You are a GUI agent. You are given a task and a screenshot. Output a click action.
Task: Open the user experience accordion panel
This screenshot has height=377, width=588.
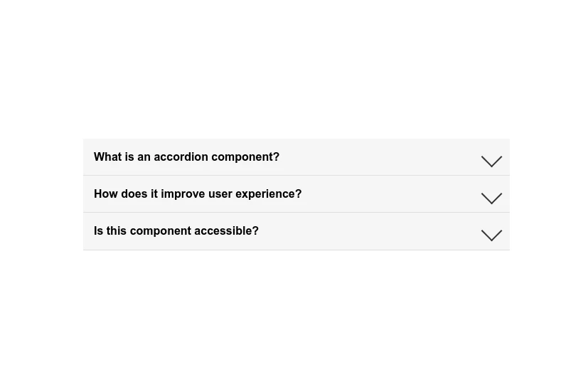(296, 194)
